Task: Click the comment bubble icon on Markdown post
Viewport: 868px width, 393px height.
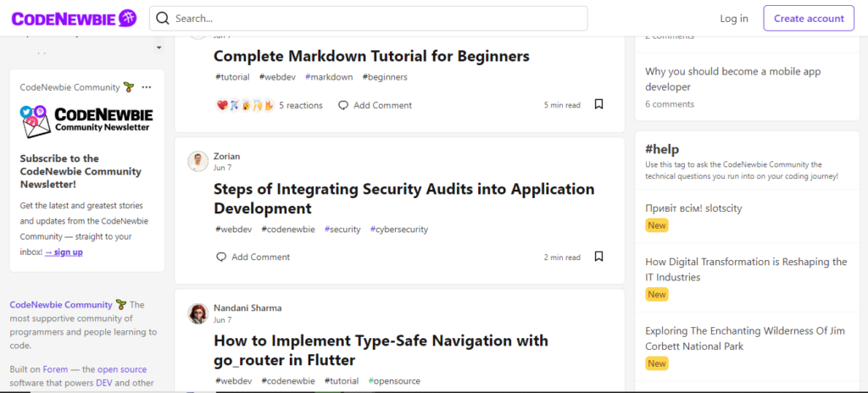Action: [x=343, y=105]
